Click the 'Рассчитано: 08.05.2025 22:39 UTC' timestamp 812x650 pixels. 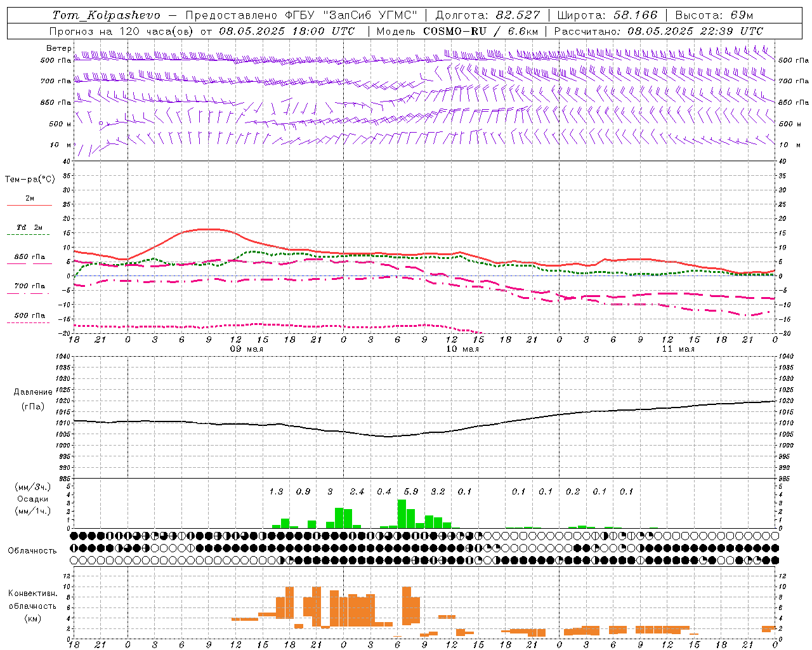658,31
